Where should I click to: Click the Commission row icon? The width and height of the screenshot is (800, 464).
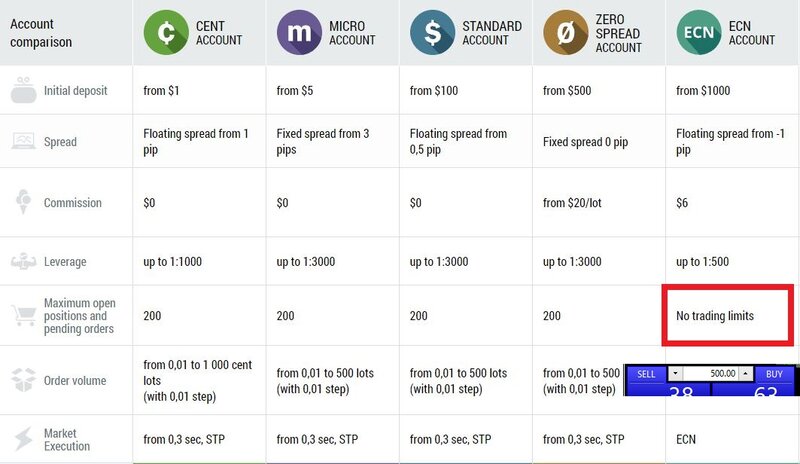point(21,203)
